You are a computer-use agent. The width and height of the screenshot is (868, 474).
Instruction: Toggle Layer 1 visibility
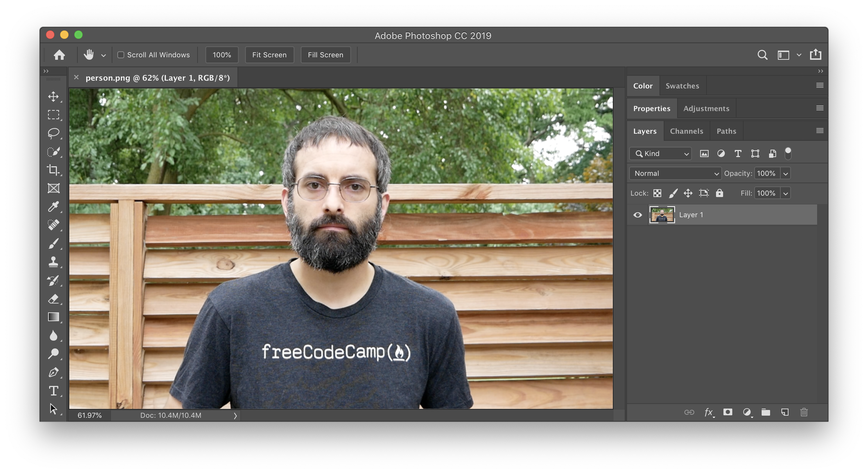(638, 215)
